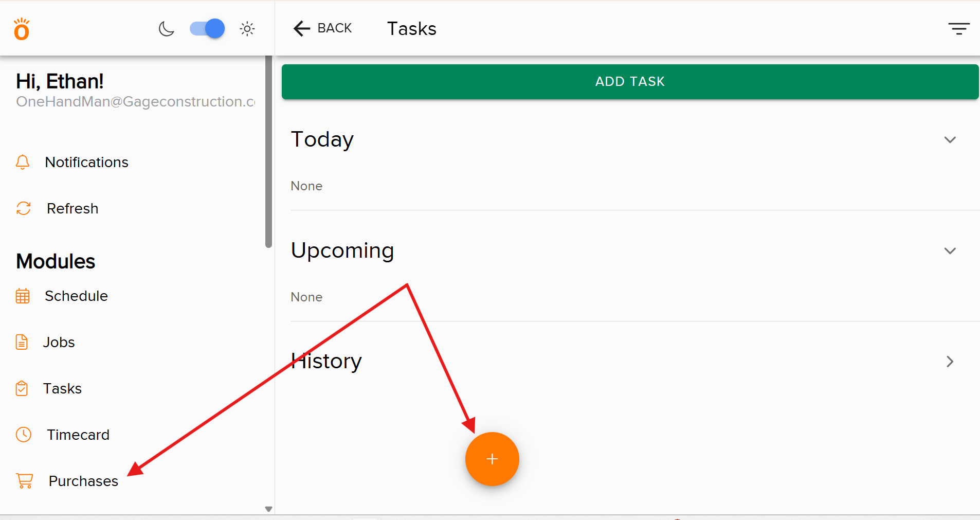
Task: Open the Tasks module in sidebar
Action: click(62, 388)
